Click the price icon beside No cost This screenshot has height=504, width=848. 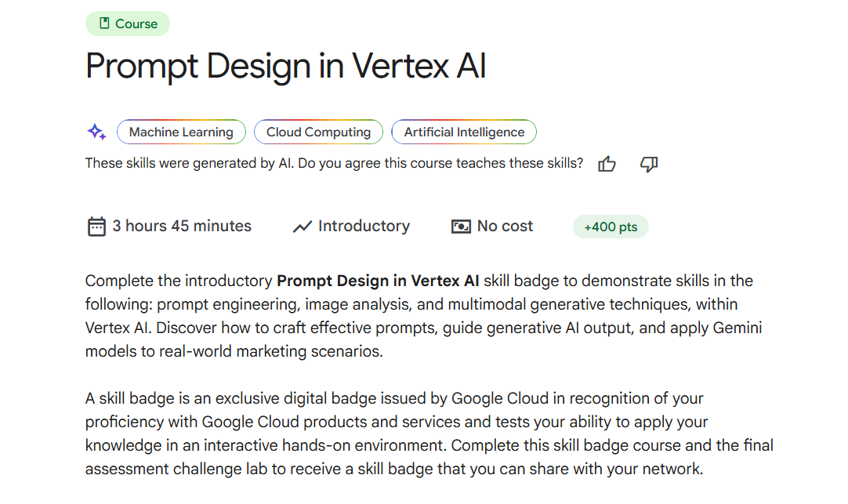pyautogui.click(x=461, y=226)
